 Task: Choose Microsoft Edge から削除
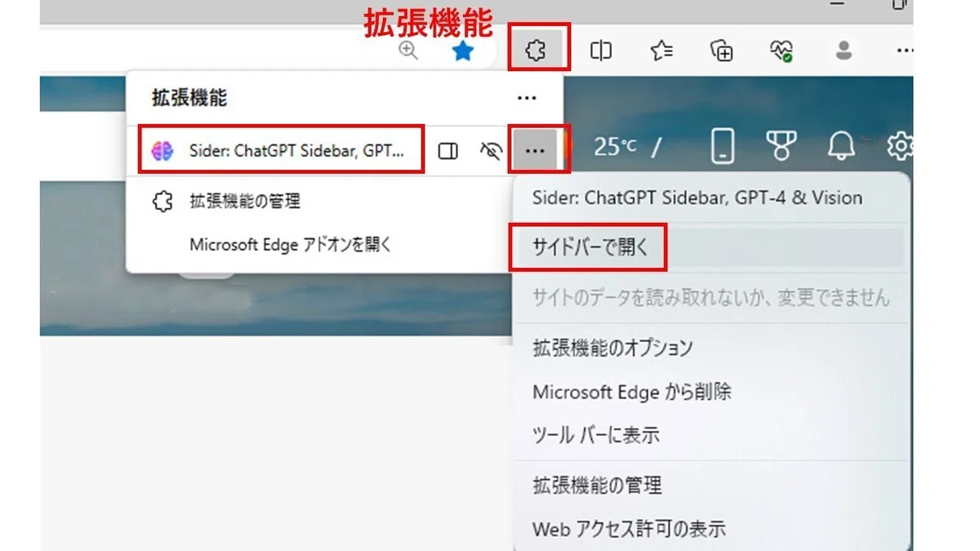[631, 392]
